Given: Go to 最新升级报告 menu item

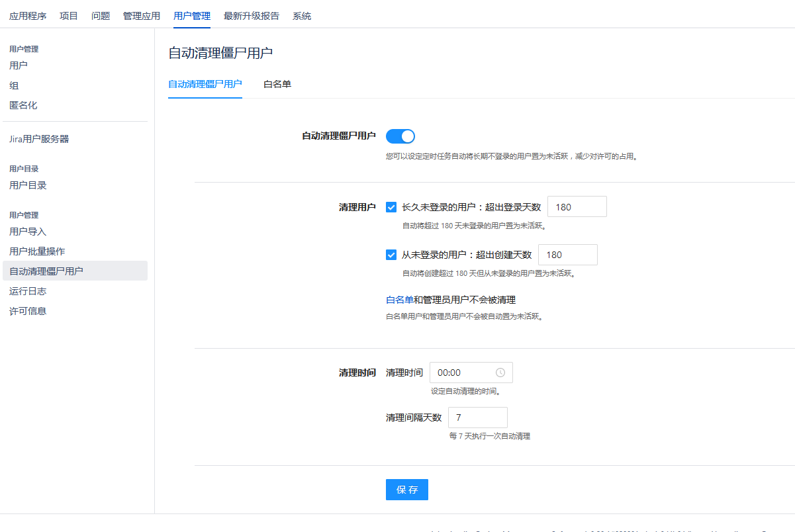Looking at the screenshot, I should click(x=252, y=16).
